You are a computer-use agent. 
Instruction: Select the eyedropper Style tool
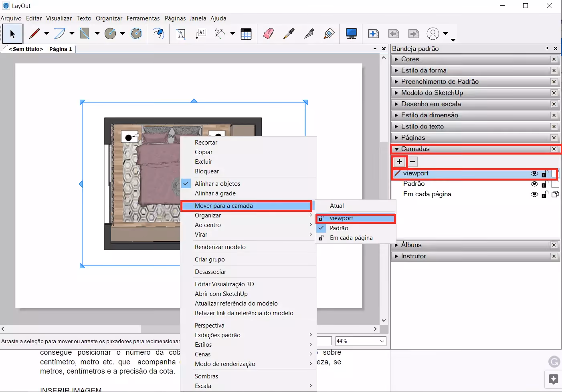[x=289, y=34]
